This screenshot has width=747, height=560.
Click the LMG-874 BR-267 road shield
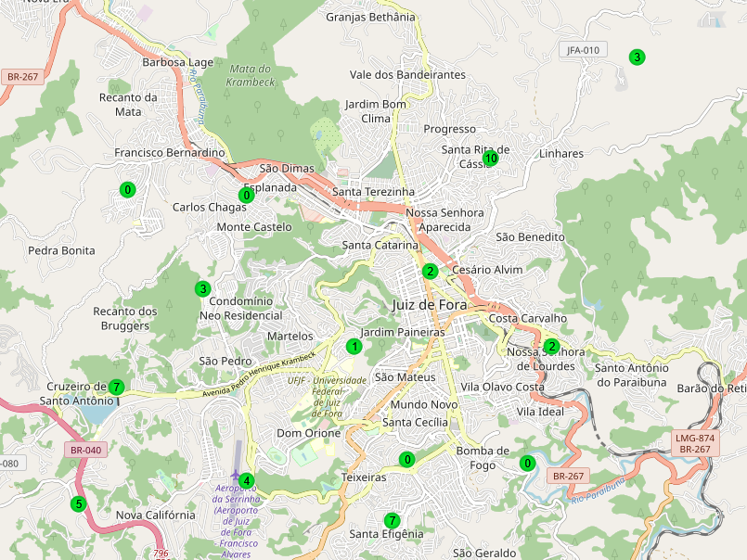(x=694, y=442)
